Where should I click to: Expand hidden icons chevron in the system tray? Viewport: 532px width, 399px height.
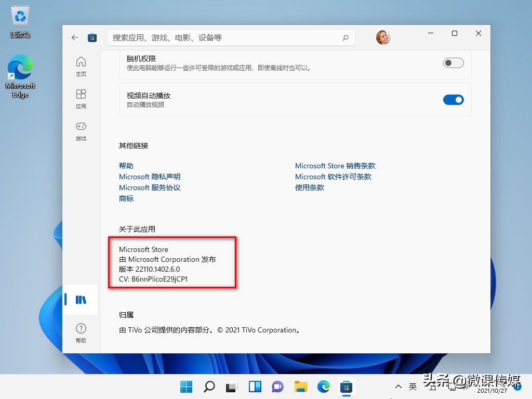pos(399,387)
